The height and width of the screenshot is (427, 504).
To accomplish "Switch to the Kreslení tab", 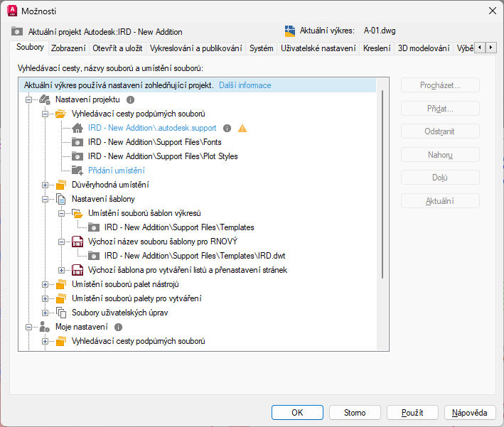I will (x=377, y=48).
